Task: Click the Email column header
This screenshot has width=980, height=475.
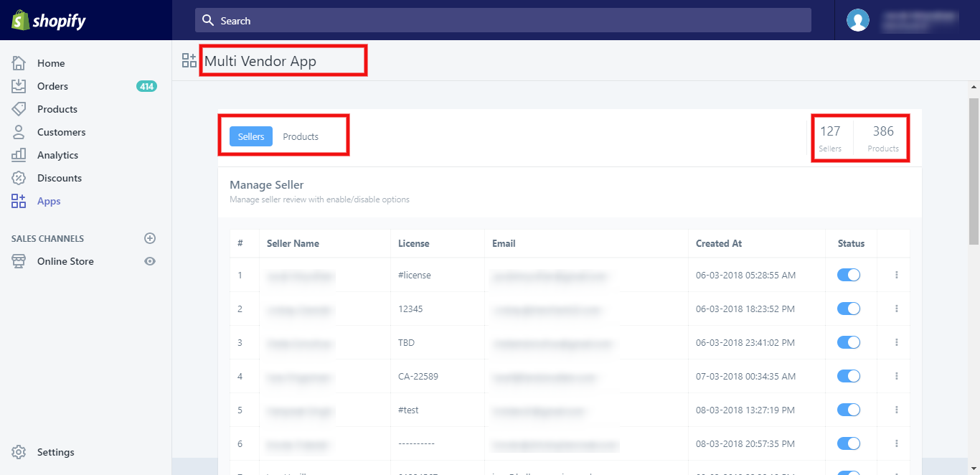Action: pyautogui.click(x=504, y=243)
